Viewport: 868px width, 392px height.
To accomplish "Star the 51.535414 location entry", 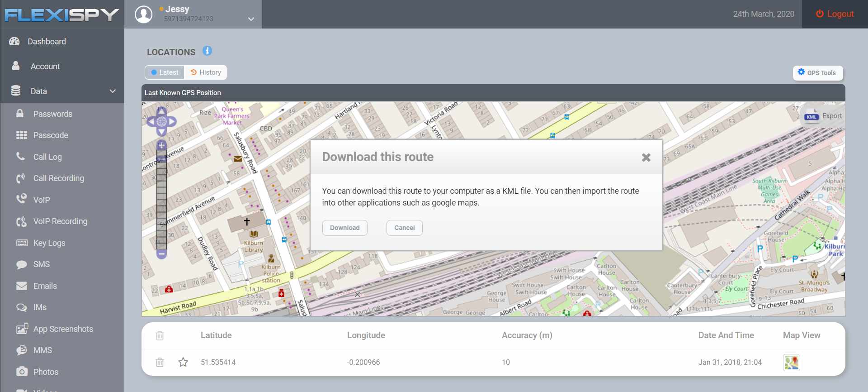I will click(x=183, y=362).
